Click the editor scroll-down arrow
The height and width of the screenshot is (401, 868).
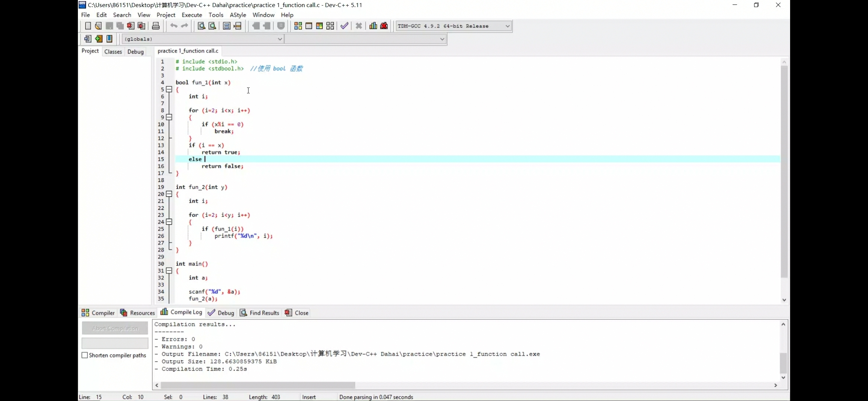tap(784, 300)
